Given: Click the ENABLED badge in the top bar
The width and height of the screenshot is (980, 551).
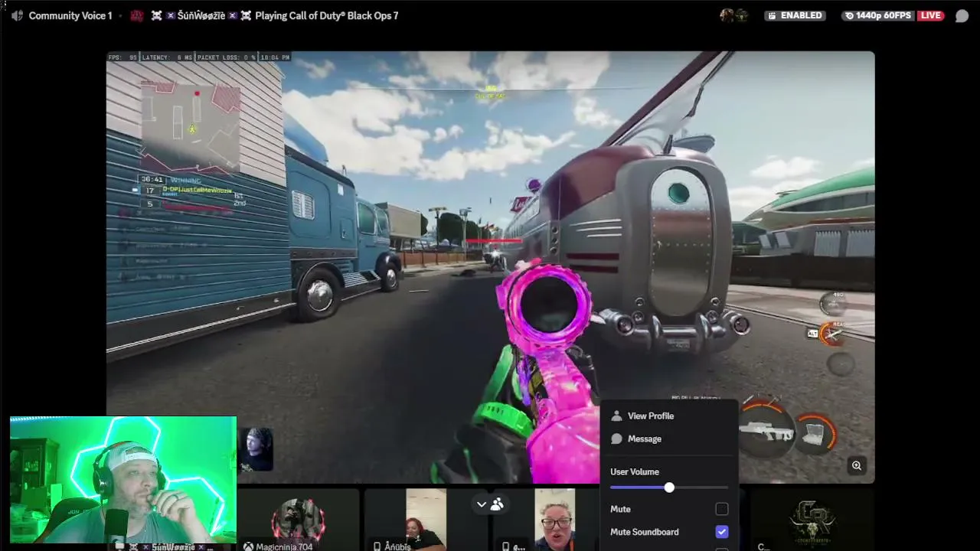Looking at the screenshot, I should 795,15.
